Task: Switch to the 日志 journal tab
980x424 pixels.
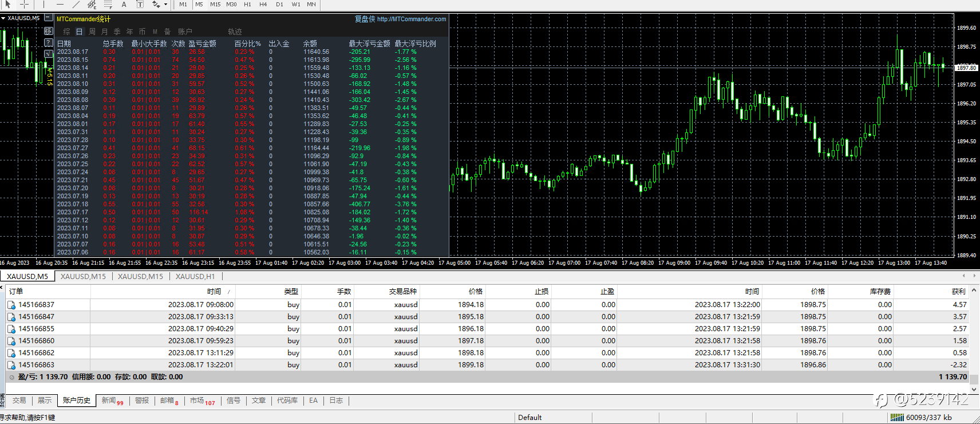Action: (x=336, y=401)
